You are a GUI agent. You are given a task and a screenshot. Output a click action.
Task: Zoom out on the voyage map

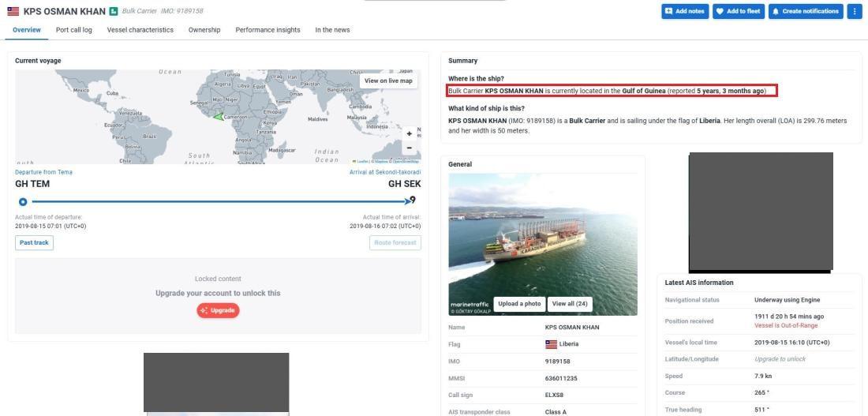click(409, 148)
